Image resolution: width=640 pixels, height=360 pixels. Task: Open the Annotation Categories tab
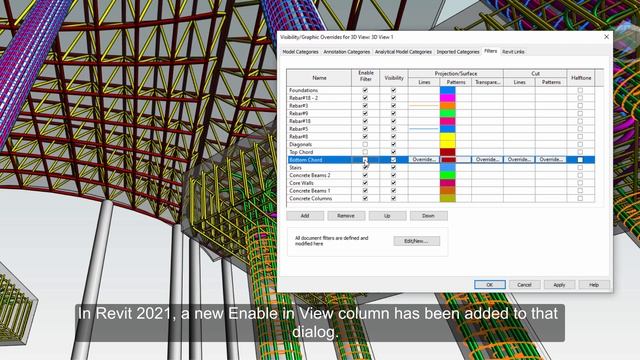point(347,52)
